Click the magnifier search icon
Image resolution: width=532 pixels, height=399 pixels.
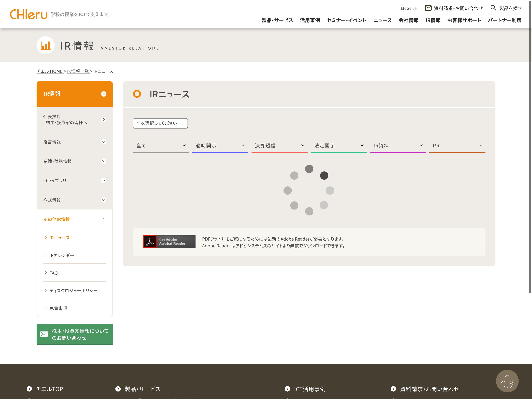click(x=493, y=8)
